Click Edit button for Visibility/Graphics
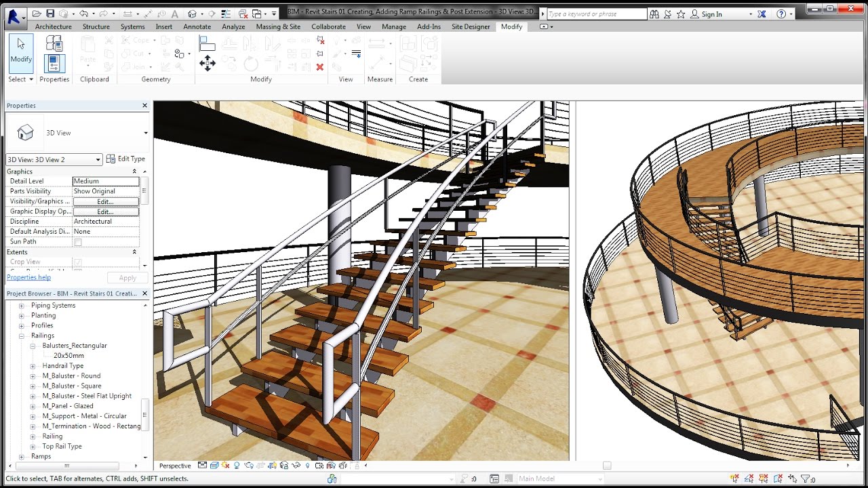Viewport: 868px width, 488px height. pos(105,201)
